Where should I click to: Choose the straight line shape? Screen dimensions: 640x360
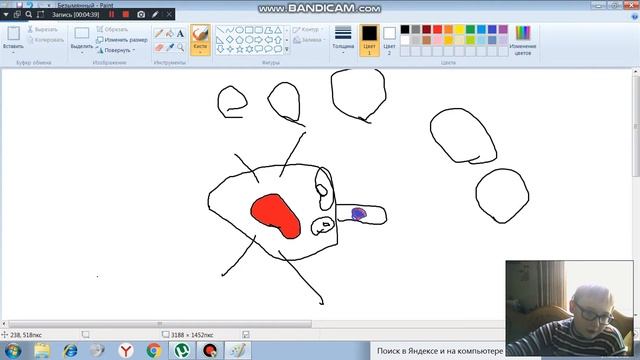coord(220,30)
